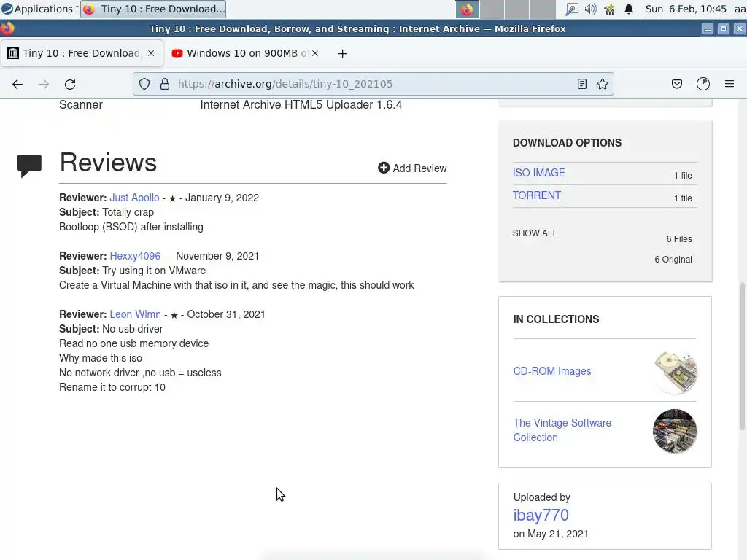Open reviewer Hexxy4096's profile
The height and width of the screenshot is (560, 747).
point(135,256)
